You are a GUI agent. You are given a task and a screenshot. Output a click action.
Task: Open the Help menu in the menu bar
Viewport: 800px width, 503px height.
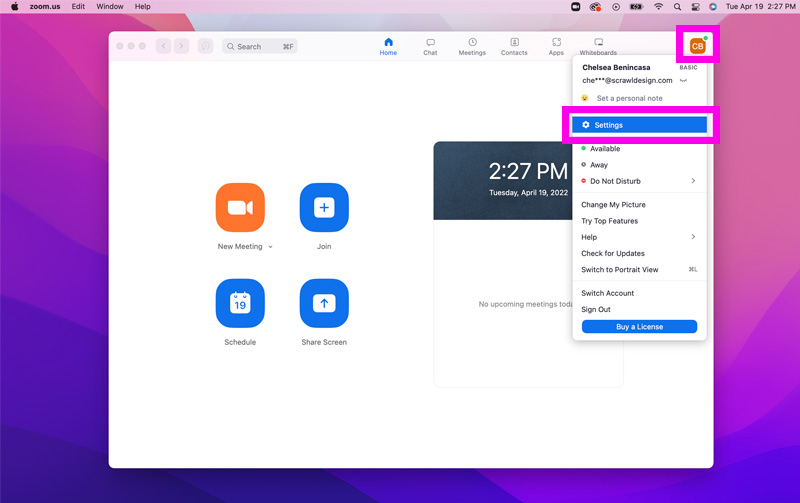click(x=142, y=7)
